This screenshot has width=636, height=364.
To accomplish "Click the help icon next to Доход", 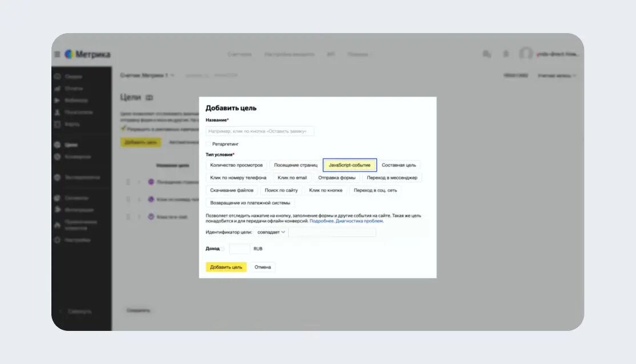I will tap(223, 249).
